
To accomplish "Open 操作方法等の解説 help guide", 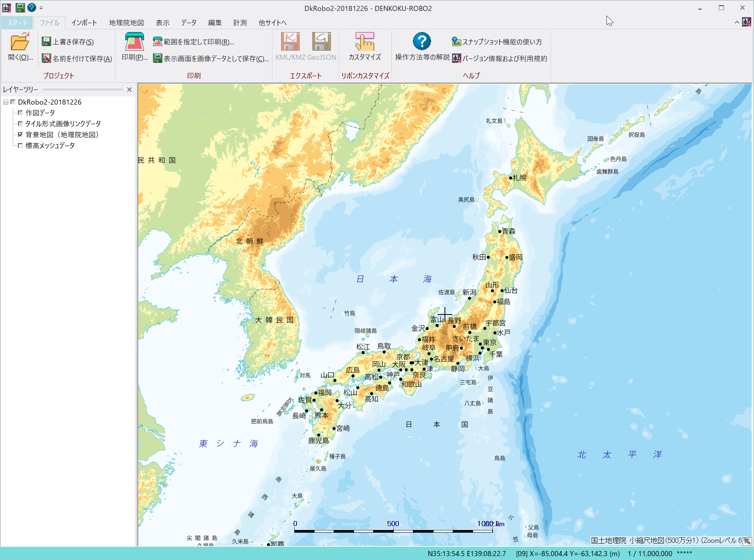I will point(422,46).
